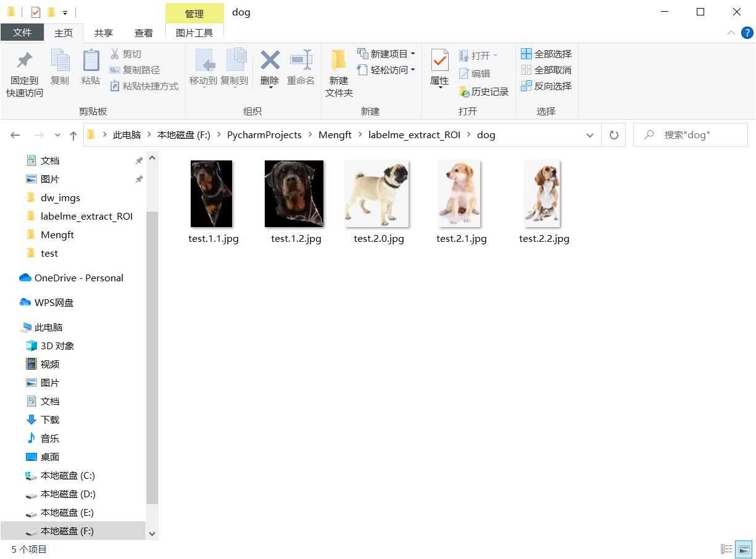The image size is (756, 559).
Task: Collapse the ribbon with the chevron
Action: (x=731, y=33)
